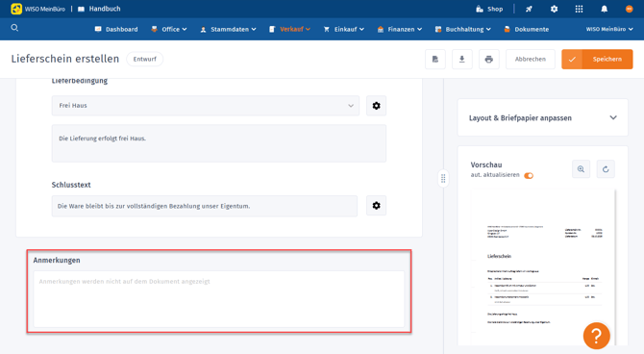Click the Abbrechen button

click(531, 60)
